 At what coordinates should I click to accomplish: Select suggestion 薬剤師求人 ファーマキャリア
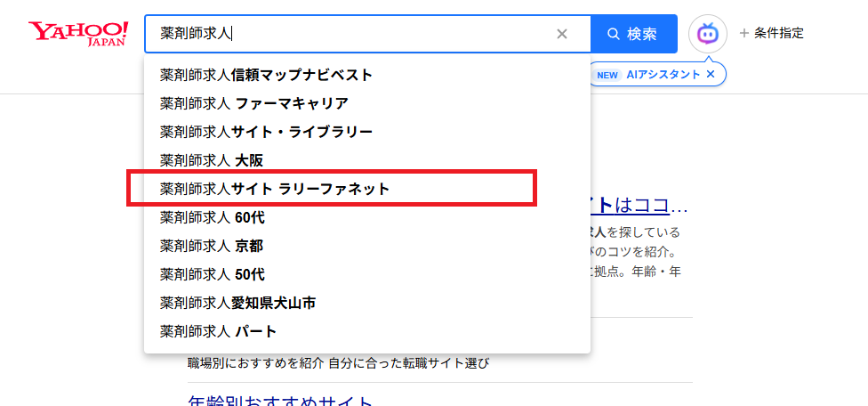367,103
